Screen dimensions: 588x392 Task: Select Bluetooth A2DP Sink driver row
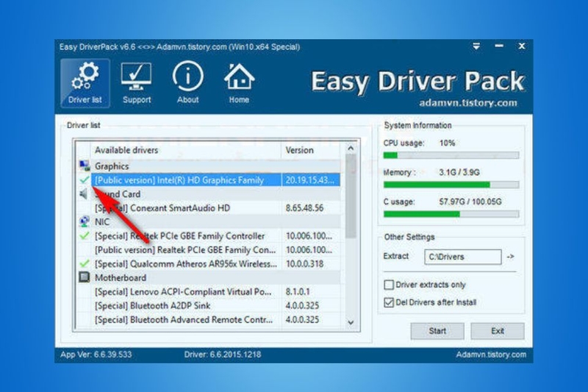tap(208, 305)
